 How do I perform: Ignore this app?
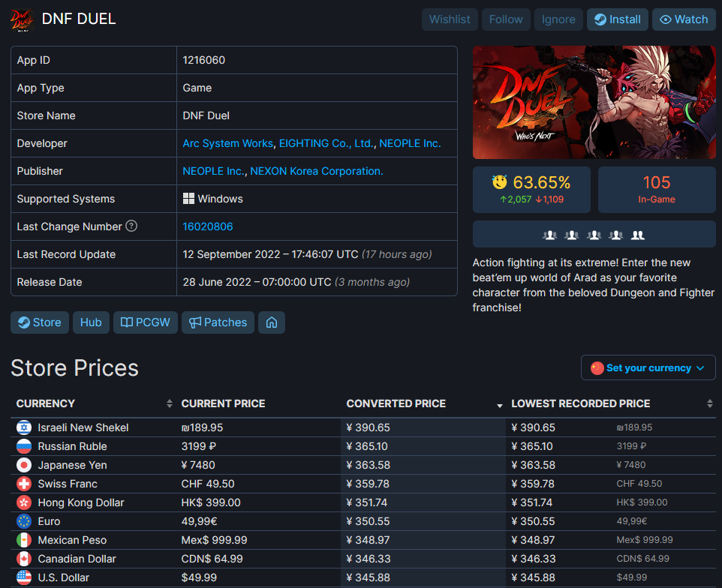click(558, 19)
